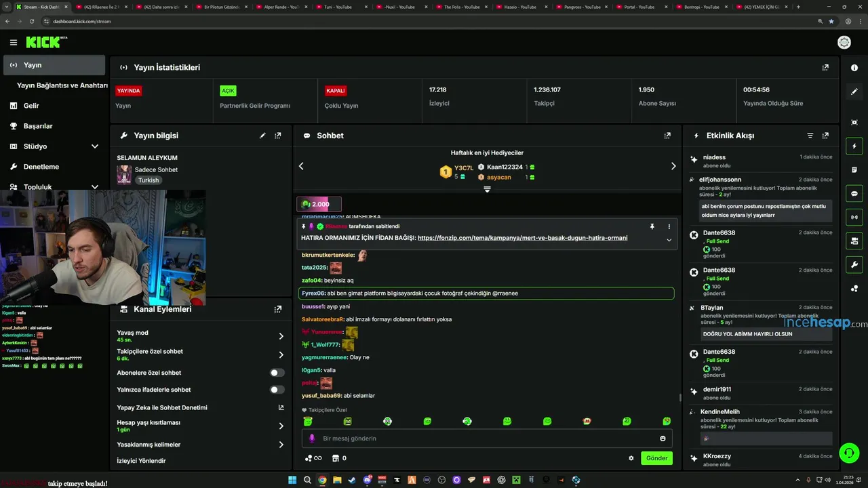Open Yasaklanmış kelimeler chevron
The height and width of the screenshot is (488, 868).
click(x=281, y=445)
